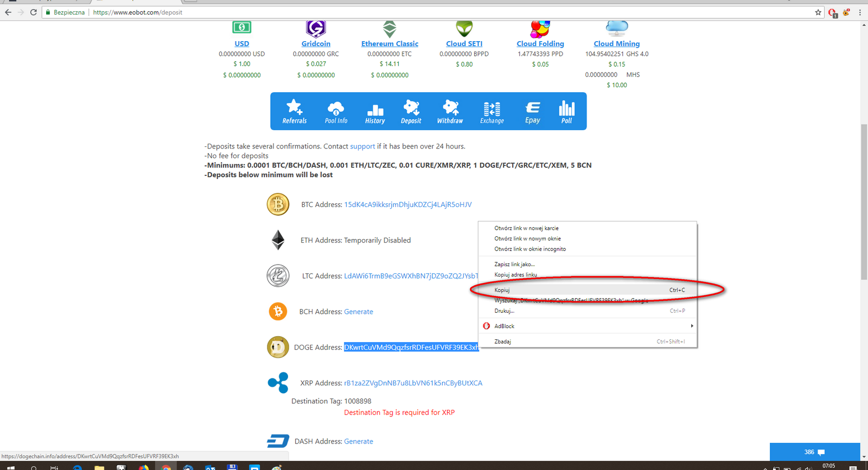The width and height of the screenshot is (868, 470).
Task: Open the USD link
Action: coord(242,43)
